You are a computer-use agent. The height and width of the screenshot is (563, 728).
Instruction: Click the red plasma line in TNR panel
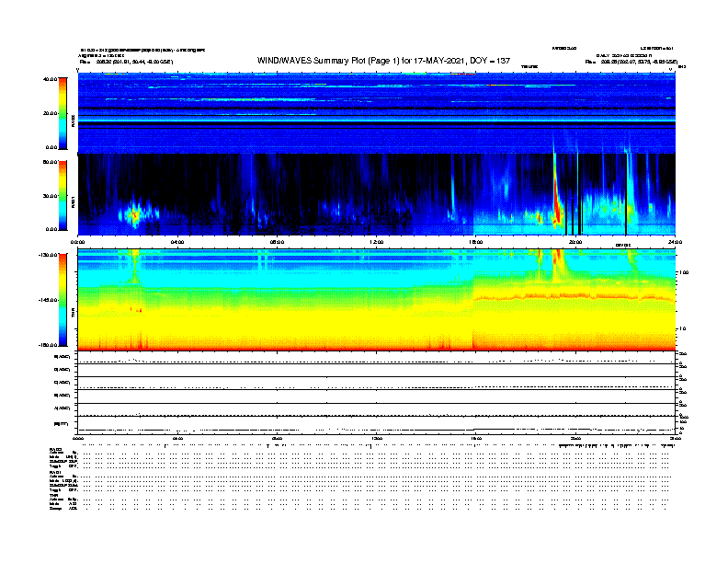(574, 296)
